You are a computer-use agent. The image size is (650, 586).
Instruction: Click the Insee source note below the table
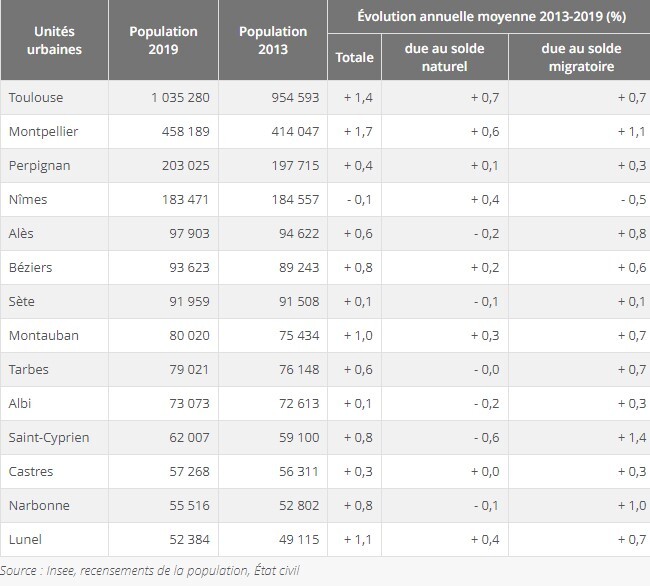[150, 571]
